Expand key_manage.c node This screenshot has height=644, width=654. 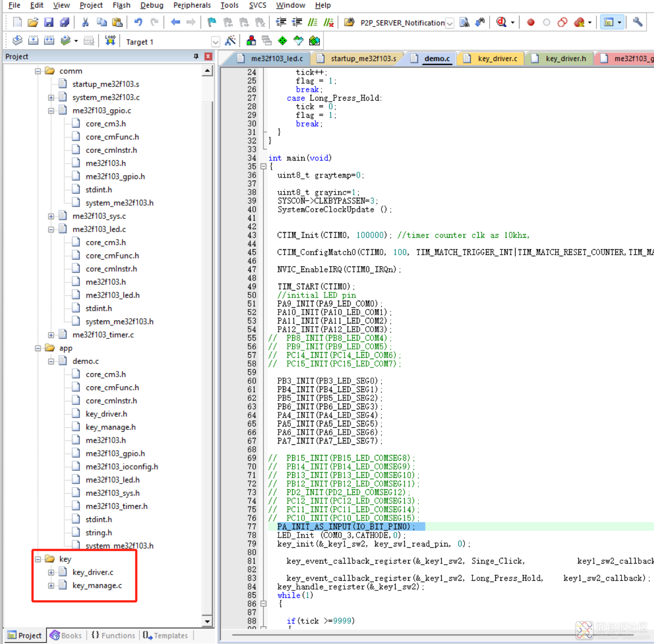click(51, 585)
